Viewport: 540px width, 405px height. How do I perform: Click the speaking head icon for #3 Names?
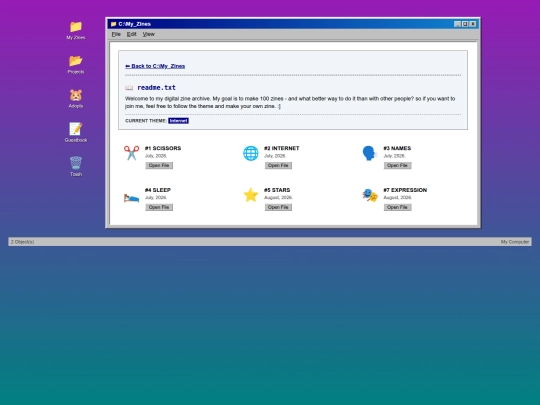370,153
